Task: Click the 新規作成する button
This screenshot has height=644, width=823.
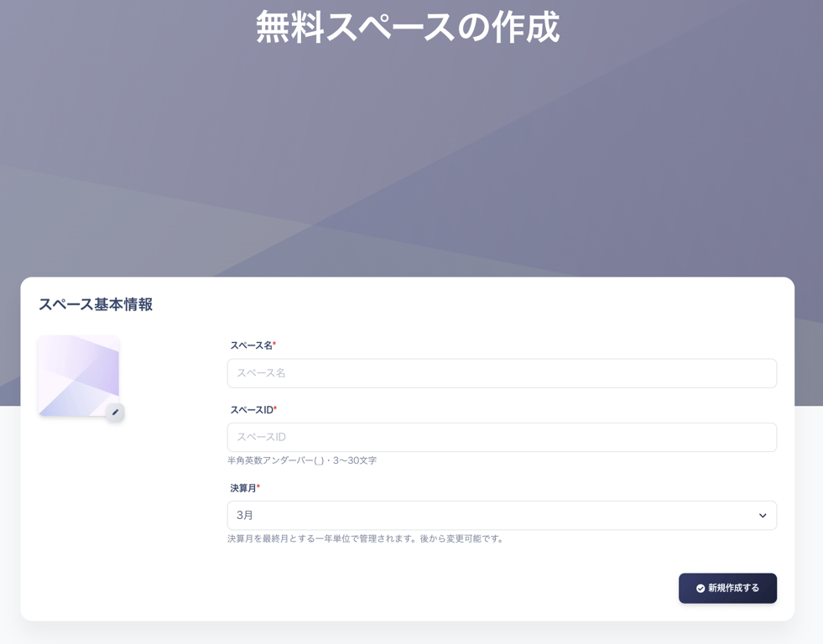Action: [x=727, y=589]
